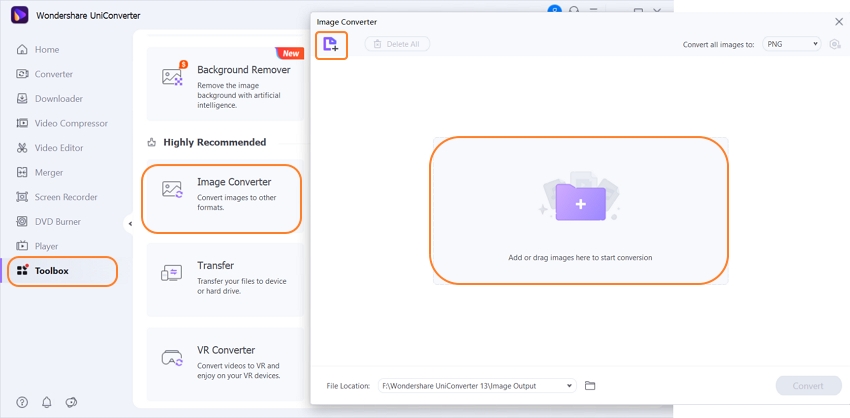
Task: Click the VR headset icon
Action: [172, 358]
